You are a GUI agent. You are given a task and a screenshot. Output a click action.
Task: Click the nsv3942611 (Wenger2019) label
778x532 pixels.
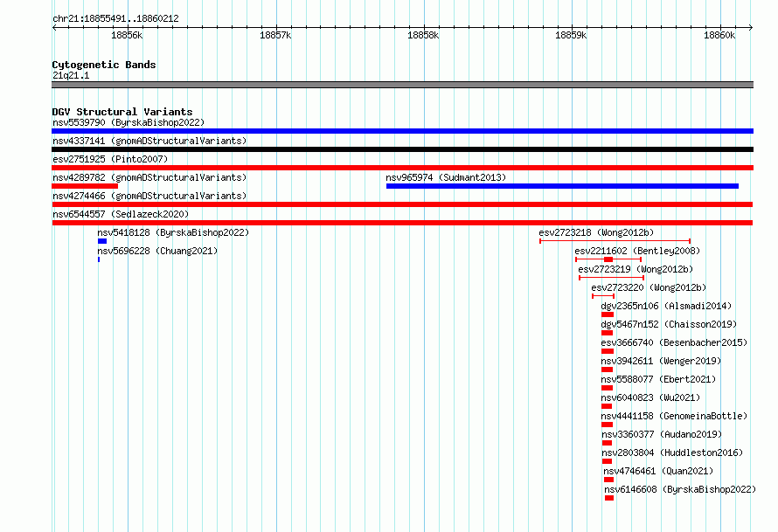661,361
